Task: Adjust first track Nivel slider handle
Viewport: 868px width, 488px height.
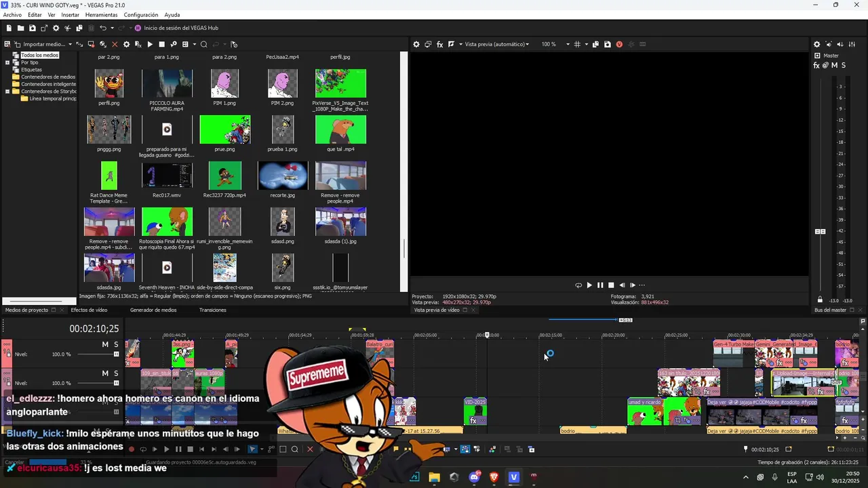Action: (116, 354)
